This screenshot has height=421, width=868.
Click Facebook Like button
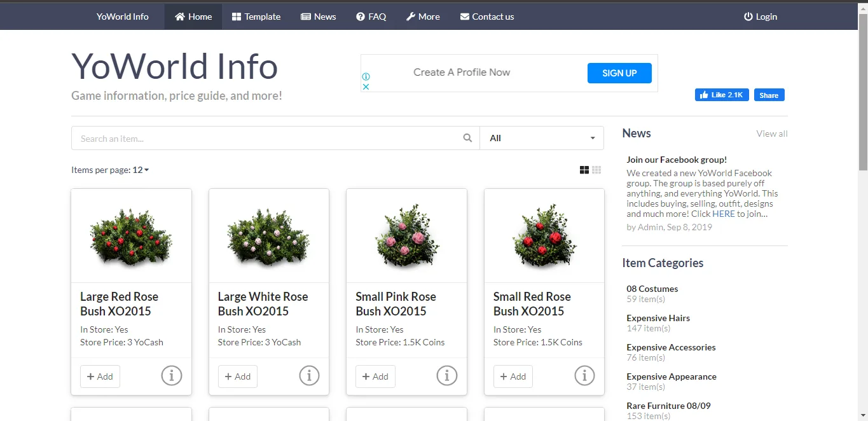(722, 95)
